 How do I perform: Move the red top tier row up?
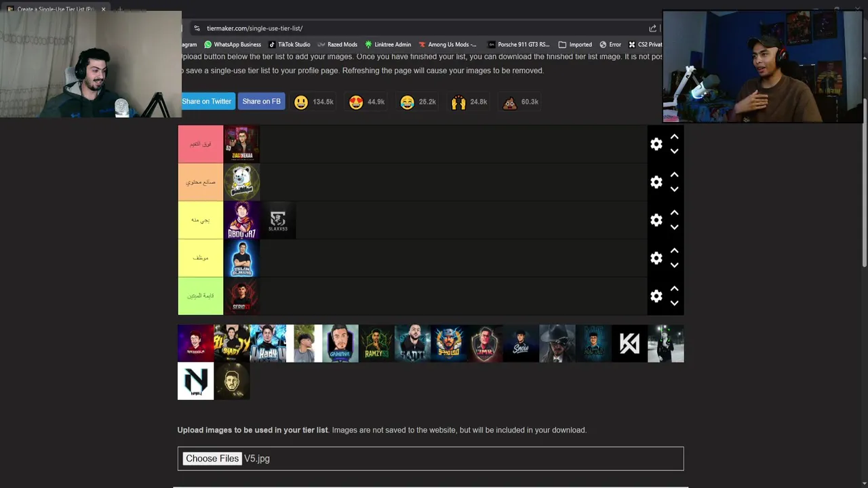pyautogui.click(x=674, y=136)
